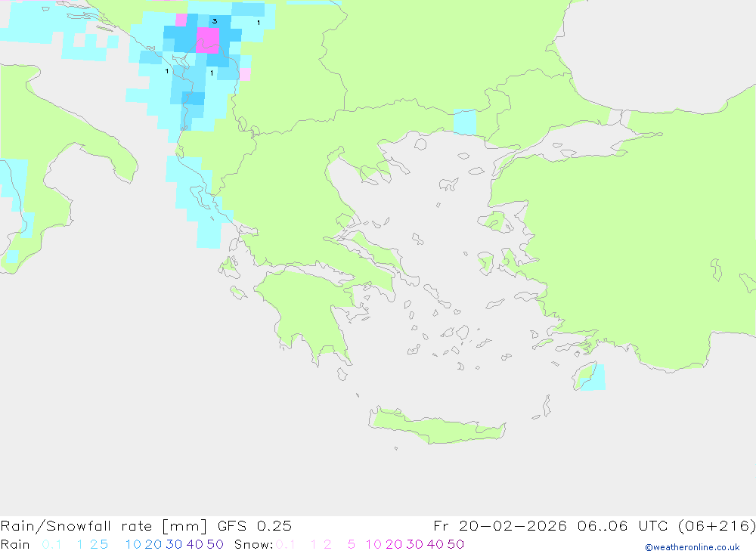Screen dimensions: 756x554
Task: Click the date 'Fr 20-02-2026' text
Action: [500, 526]
